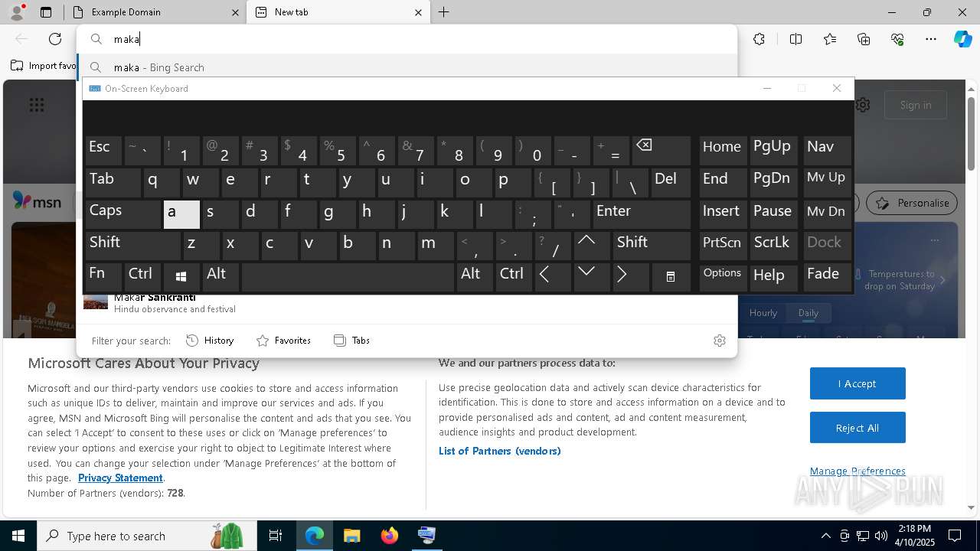The height and width of the screenshot is (551, 980).
Task: Show hidden system tray icons
Action: coord(825,536)
